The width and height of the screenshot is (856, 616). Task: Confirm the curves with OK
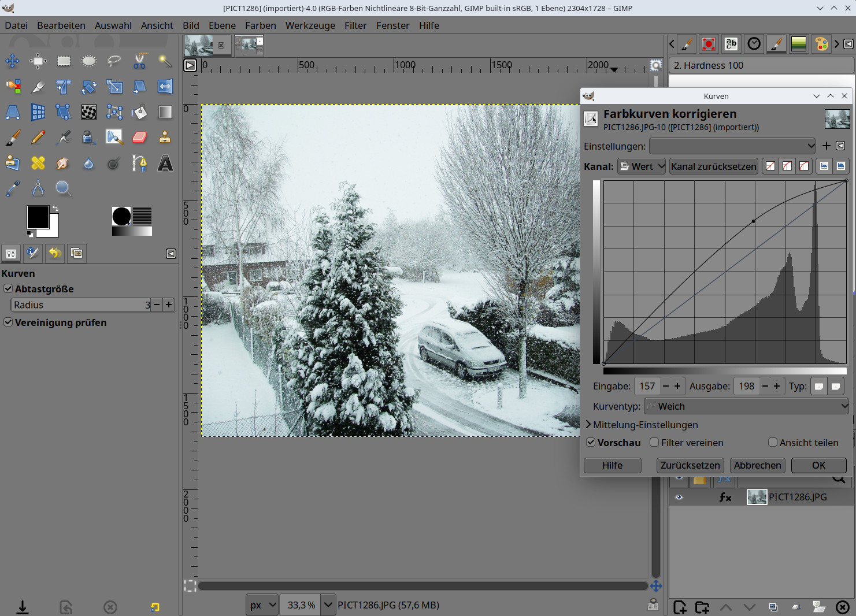818,465
